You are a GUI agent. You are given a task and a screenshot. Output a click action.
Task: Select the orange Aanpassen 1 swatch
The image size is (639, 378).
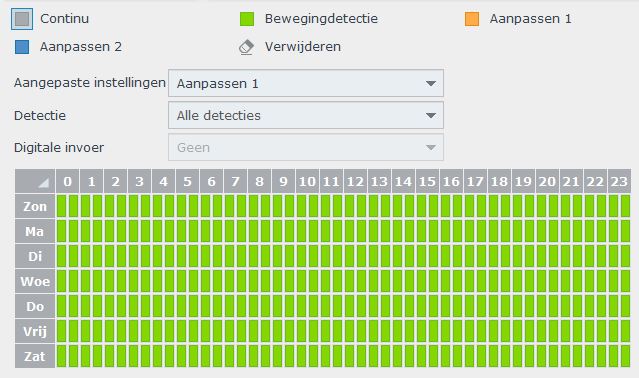[x=472, y=19]
